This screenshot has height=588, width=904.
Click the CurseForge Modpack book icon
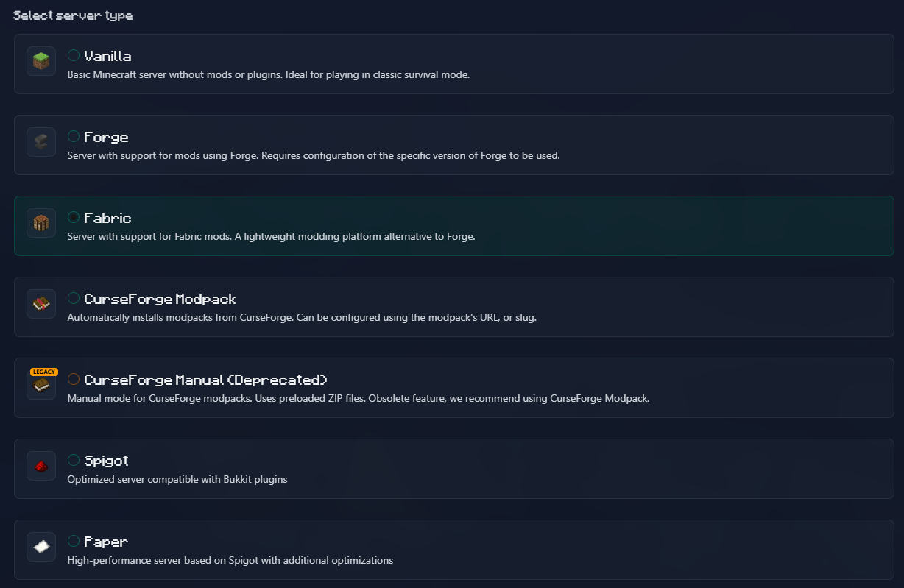point(41,304)
